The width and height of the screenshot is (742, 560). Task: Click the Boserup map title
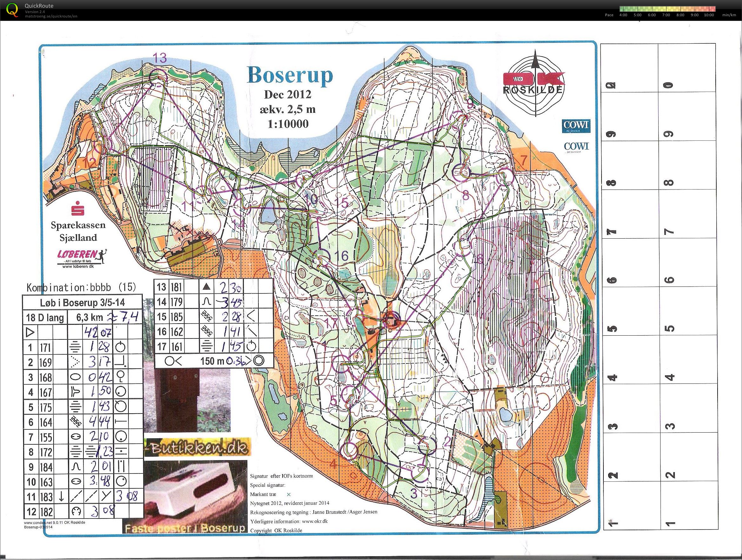pos(290,75)
